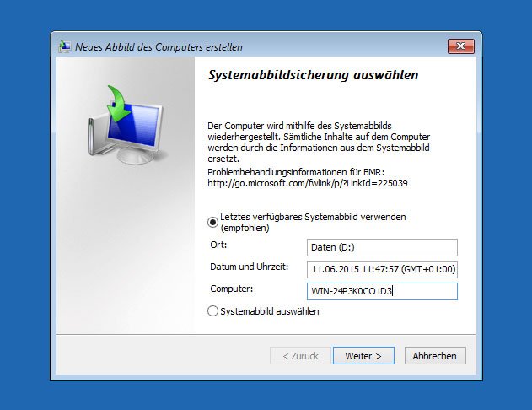532x410 pixels.
Task: Click the Ort field 'Daten (D:)'
Action: point(382,247)
